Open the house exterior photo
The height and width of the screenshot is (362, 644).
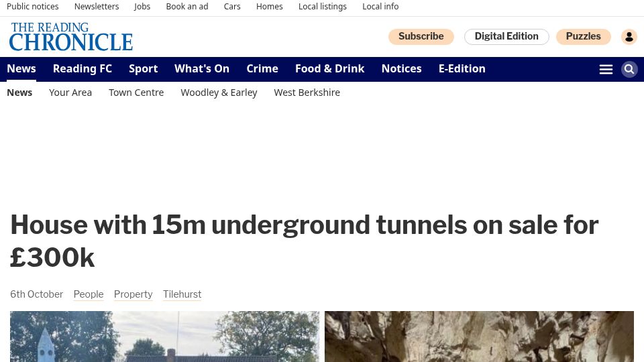pyautogui.click(x=164, y=337)
